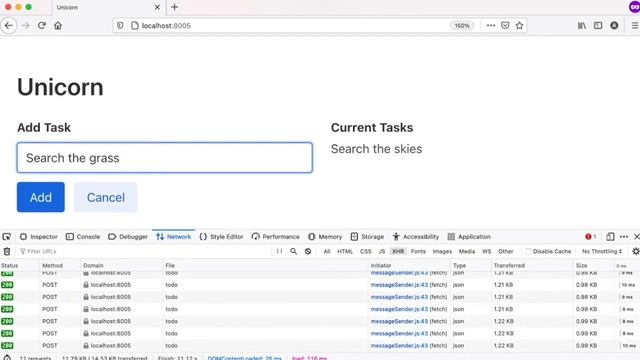Sort requests by Method column
The image size is (640, 360).
[60, 265]
